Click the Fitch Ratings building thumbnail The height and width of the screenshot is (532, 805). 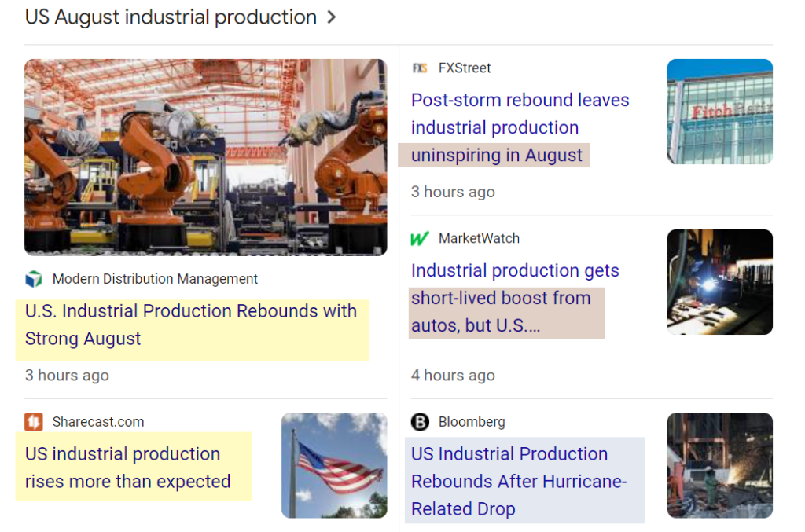pyautogui.click(x=719, y=112)
